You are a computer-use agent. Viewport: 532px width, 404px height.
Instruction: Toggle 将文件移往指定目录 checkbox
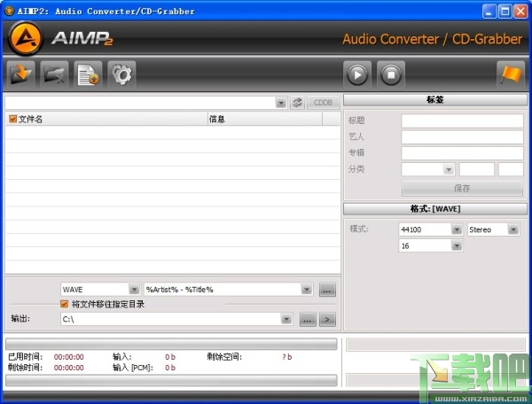[64, 304]
